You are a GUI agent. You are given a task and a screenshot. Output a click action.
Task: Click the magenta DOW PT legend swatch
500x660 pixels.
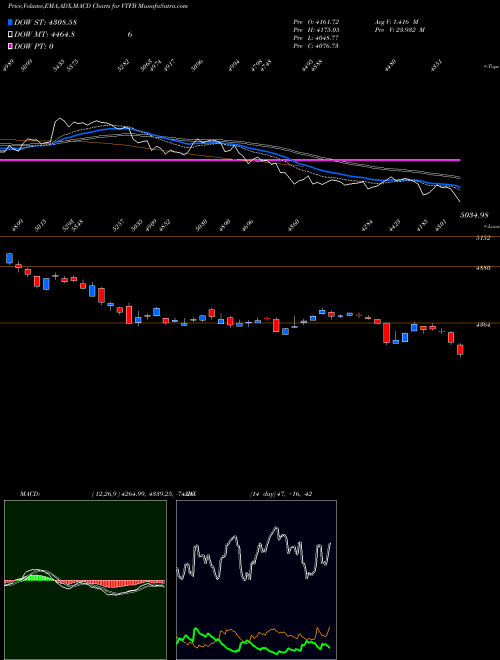click(11, 46)
